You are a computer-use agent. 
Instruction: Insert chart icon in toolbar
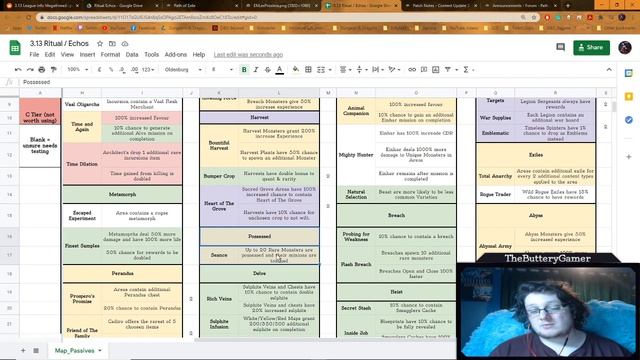(436, 70)
